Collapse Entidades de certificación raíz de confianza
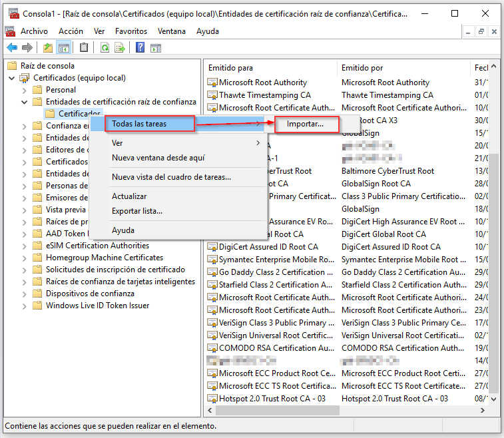This screenshot has width=504, height=438. 25,102
